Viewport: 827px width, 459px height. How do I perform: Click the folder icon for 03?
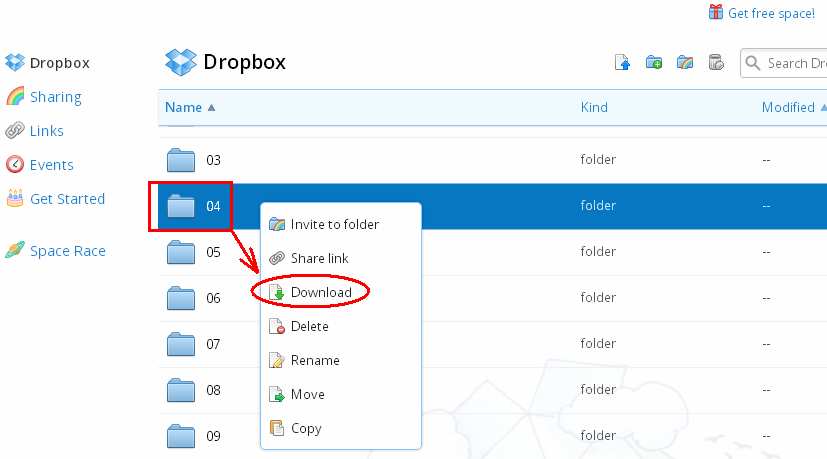(181, 160)
